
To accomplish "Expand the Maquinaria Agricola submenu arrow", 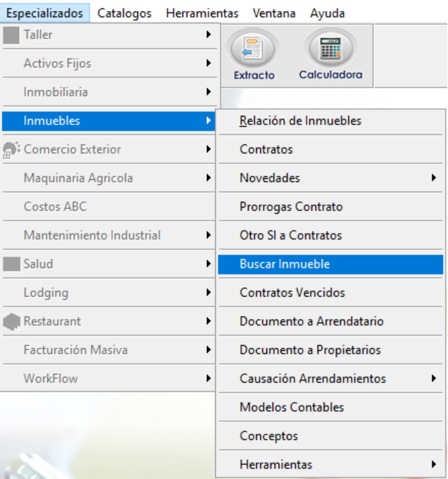I will [208, 177].
